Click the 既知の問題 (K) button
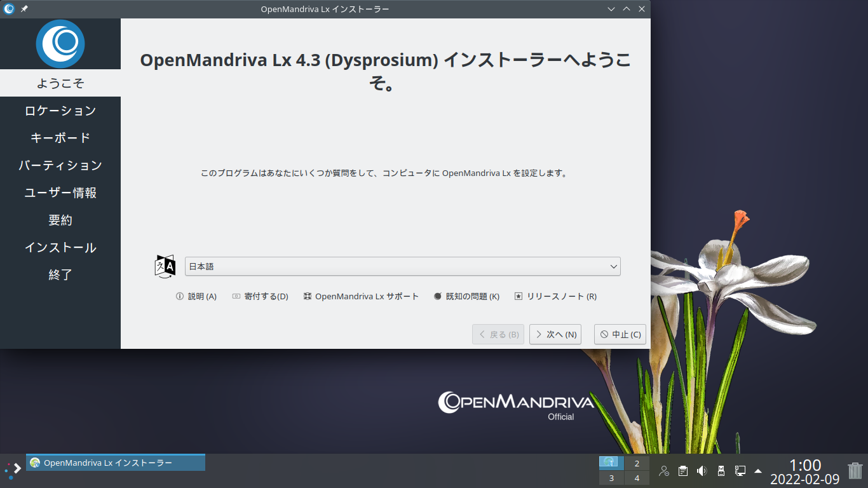 pos(466,296)
